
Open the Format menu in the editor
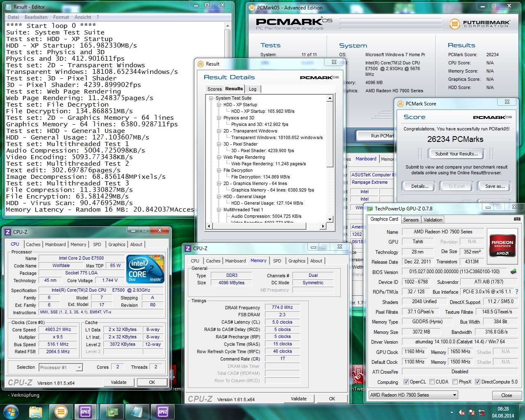61,17
